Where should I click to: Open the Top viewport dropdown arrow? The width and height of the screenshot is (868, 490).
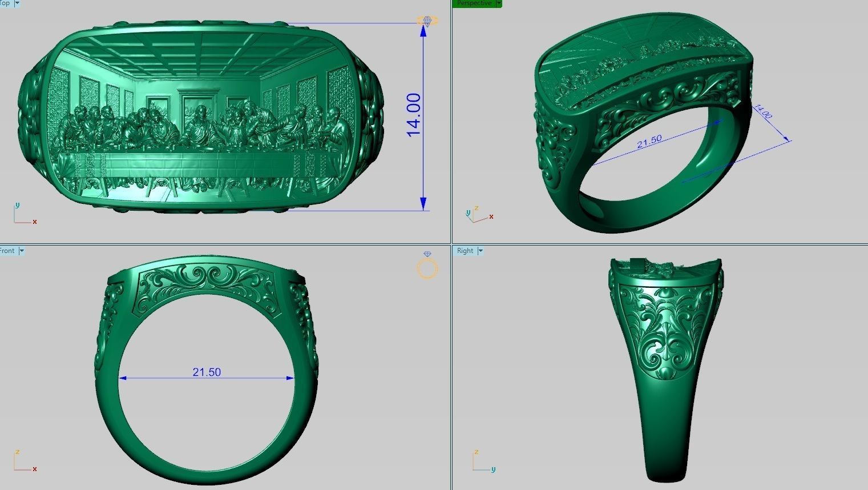pos(17,3)
